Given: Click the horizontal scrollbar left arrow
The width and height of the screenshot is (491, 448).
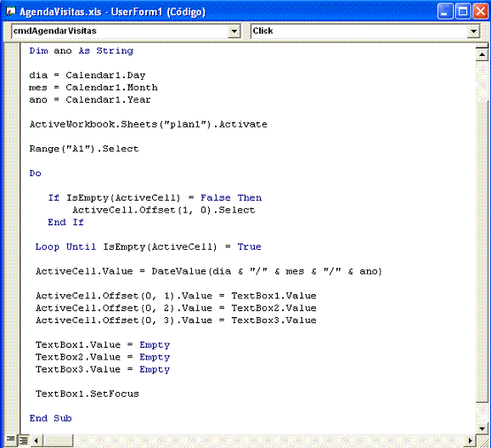Looking at the screenshot, I should click(36, 441).
